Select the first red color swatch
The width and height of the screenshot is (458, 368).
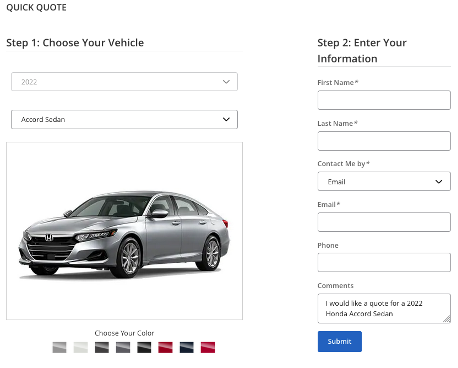point(165,347)
